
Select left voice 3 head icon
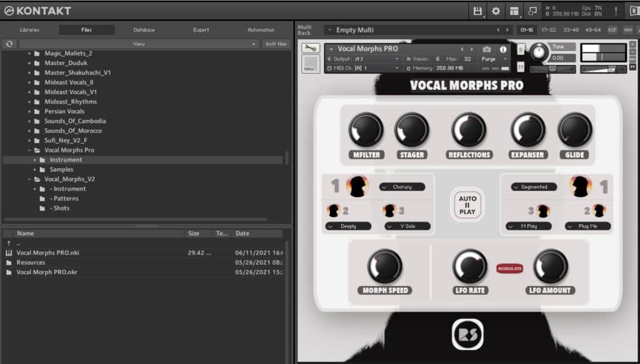389,210
